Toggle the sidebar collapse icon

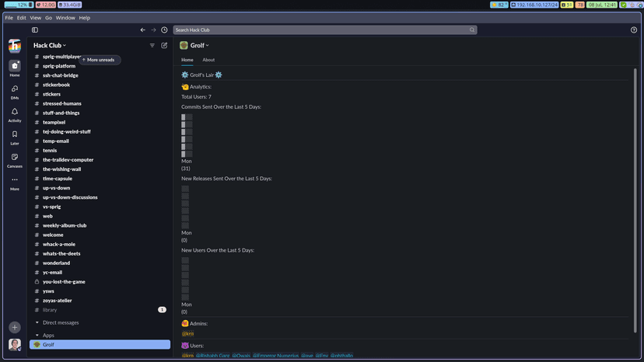(35, 30)
